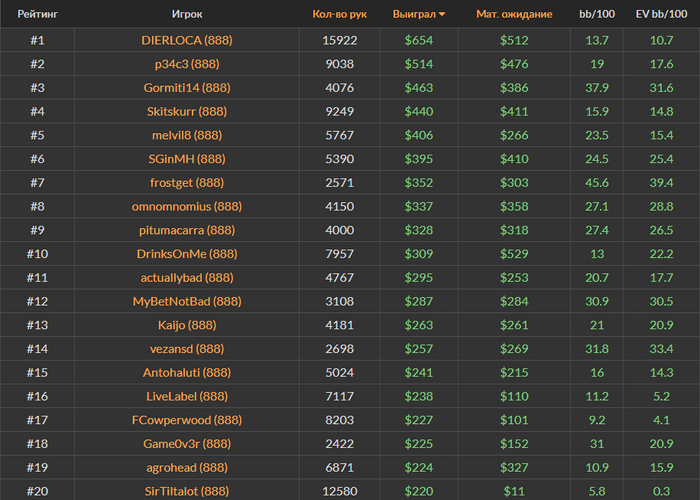
Task: Select hands count 9038
Action: click(339, 64)
